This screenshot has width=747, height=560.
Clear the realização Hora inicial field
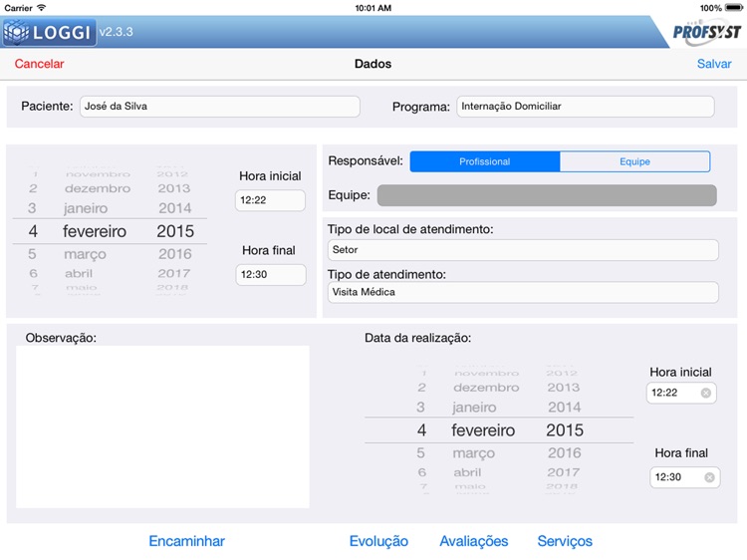(706, 393)
